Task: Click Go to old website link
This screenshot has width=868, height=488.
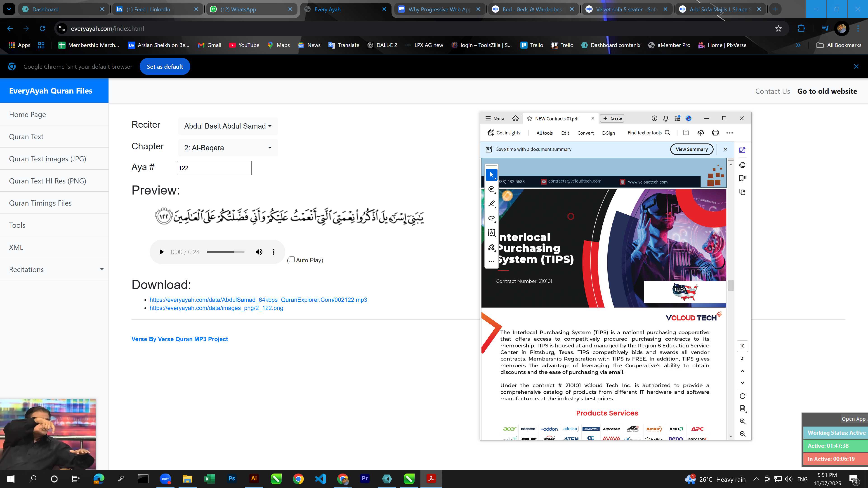Action: [827, 91]
